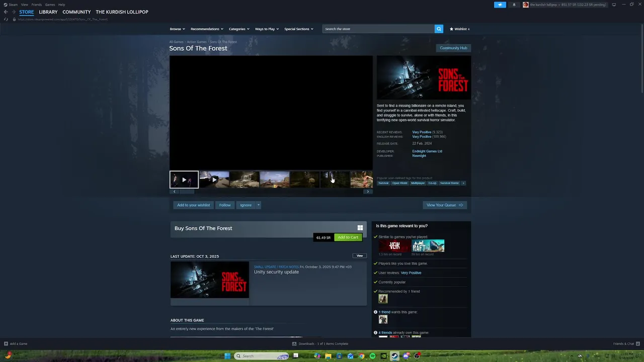Click Add to your wishlist
Viewport: 644px width, 362px height.
point(194,205)
